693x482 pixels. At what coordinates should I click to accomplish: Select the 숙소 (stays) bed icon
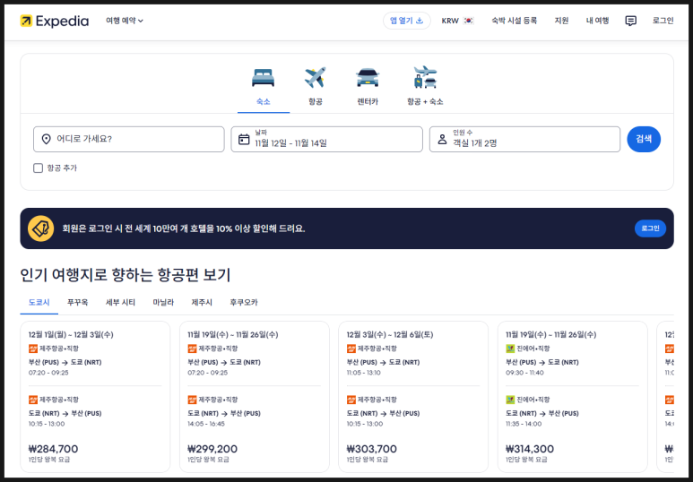[263, 78]
